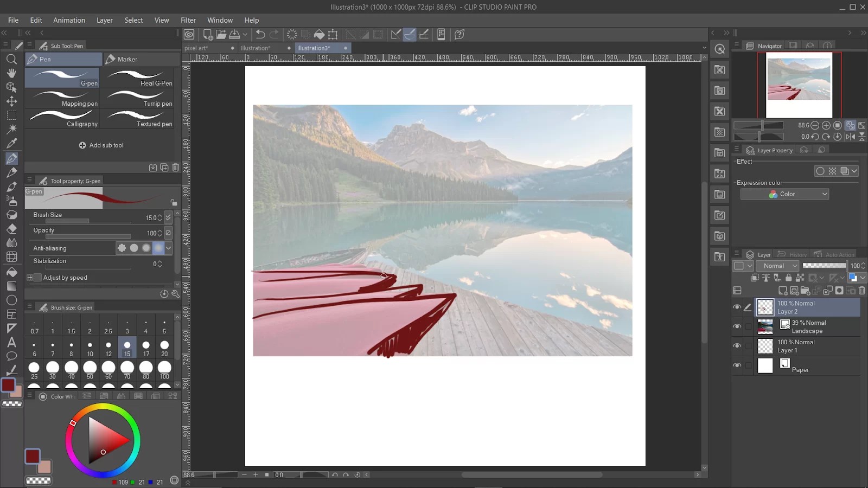Open the Expression color dropdown
Image resolution: width=868 pixels, height=488 pixels.
(784, 194)
